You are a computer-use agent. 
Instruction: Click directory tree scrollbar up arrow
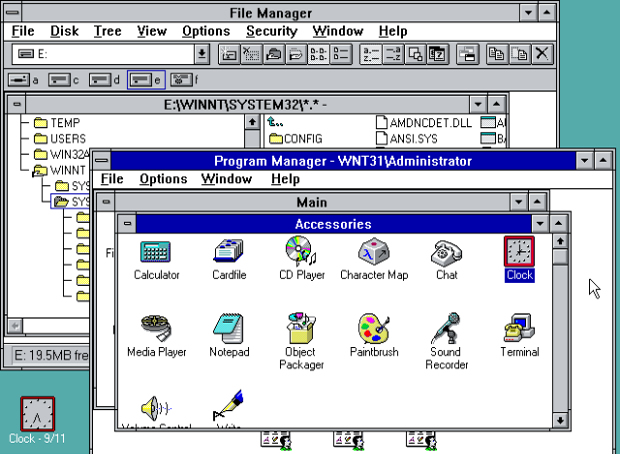click(x=252, y=122)
